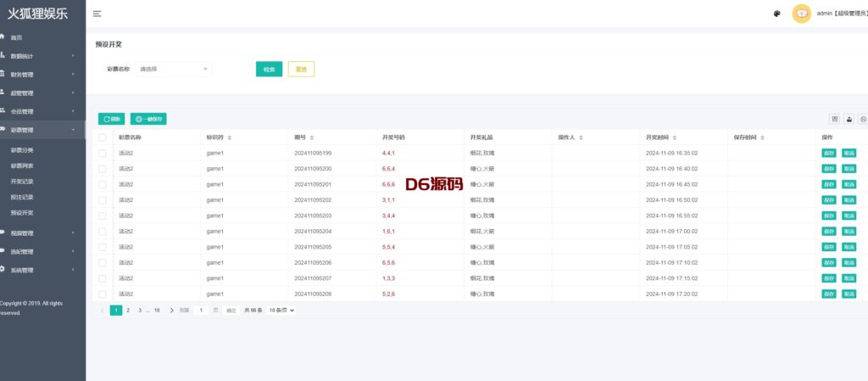Viewport: 868px width, 381px height.
Task: Open the 投注记录 submenu item
Action: click(22, 197)
